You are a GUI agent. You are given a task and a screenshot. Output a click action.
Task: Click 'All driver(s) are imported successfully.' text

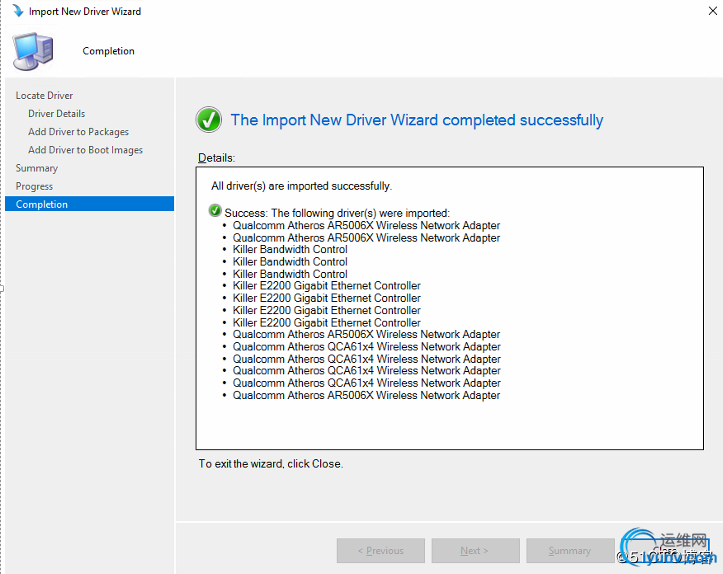(x=302, y=186)
